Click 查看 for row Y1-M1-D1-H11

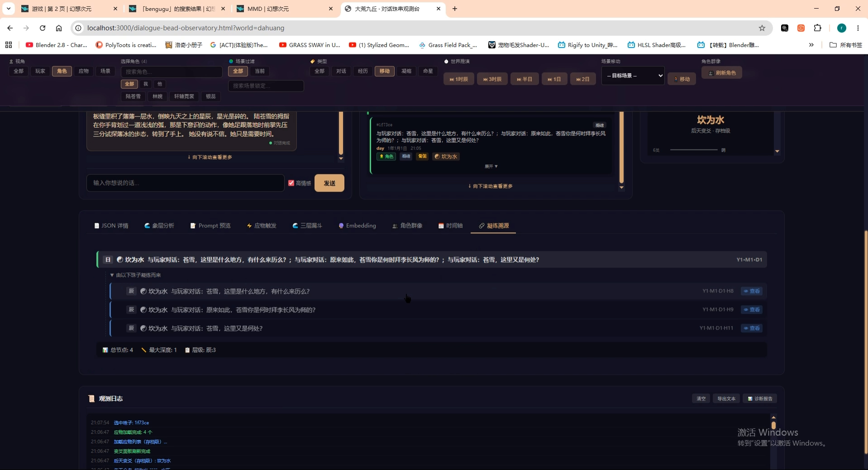[x=752, y=328]
